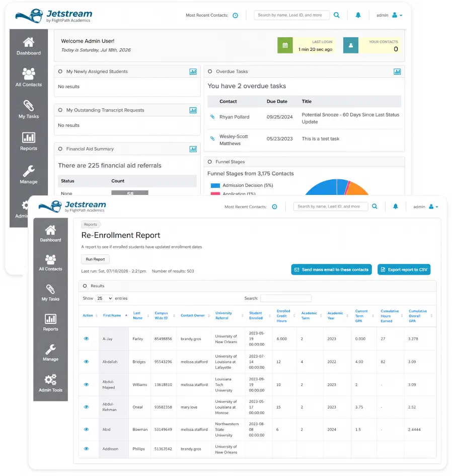Open chart icon for Overdue Tasks panel

(x=397, y=72)
